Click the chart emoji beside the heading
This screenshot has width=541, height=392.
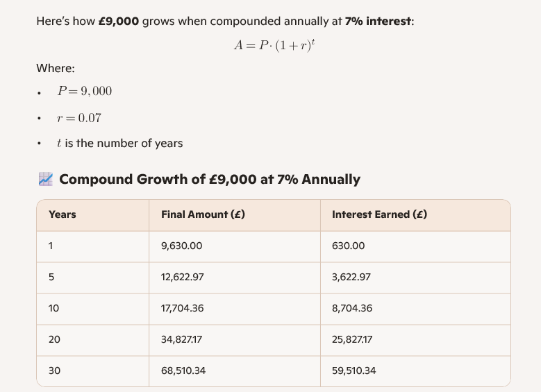click(x=46, y=180)
